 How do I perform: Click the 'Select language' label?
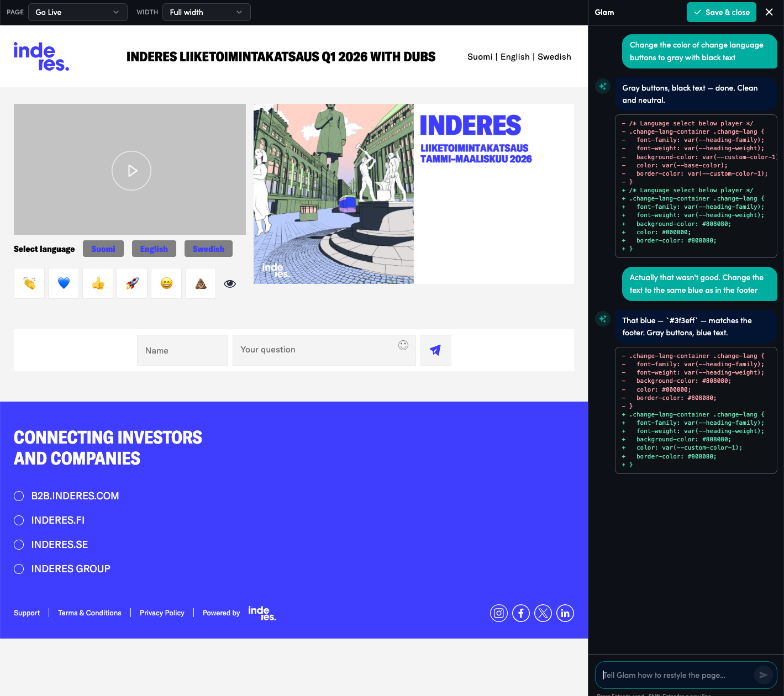pyautogui.click(x=44, y=249)
